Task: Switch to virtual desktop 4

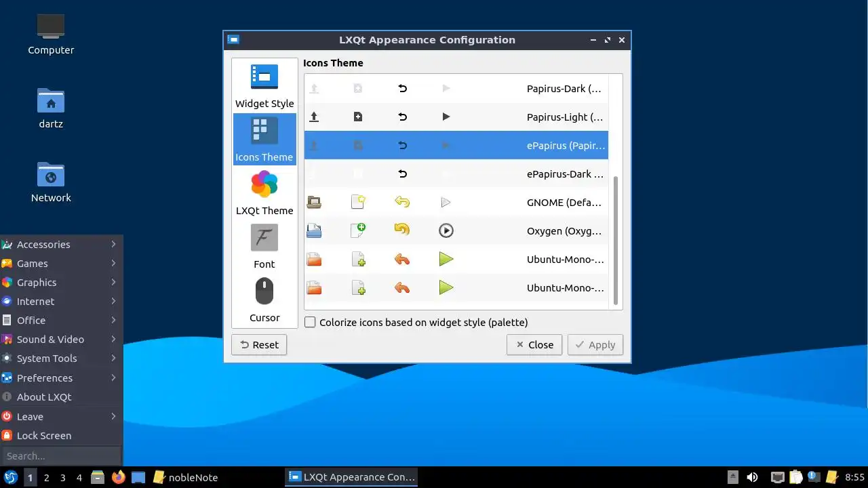Action: tap(79, 477)
